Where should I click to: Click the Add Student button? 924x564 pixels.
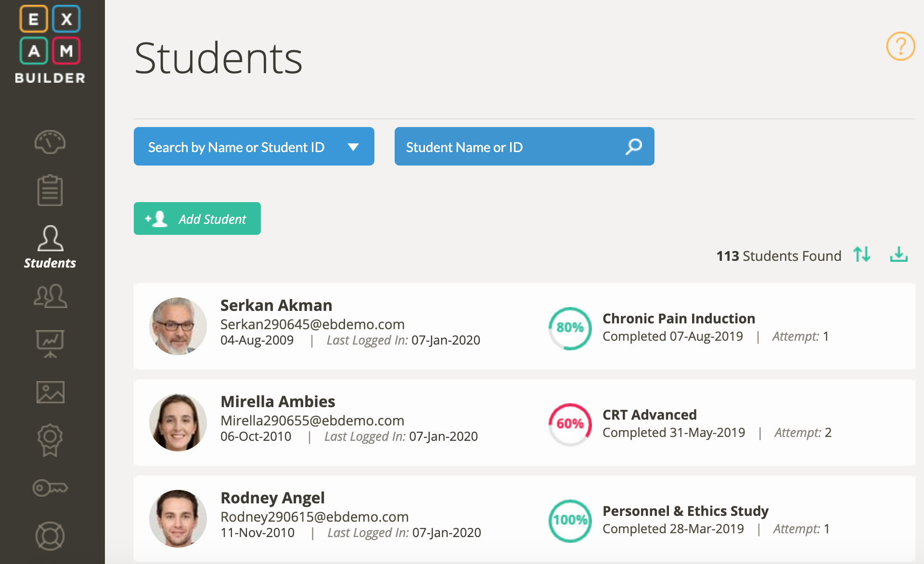point(197,218)
